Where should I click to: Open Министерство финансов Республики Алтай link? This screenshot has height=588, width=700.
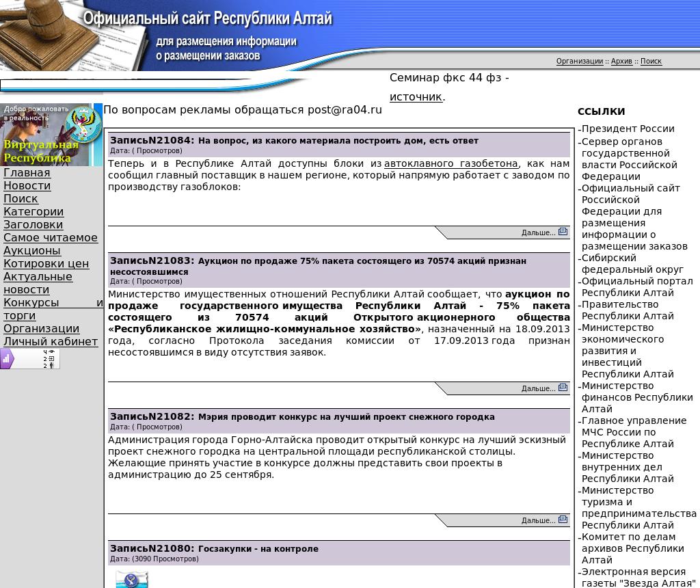tap(637, 397)
